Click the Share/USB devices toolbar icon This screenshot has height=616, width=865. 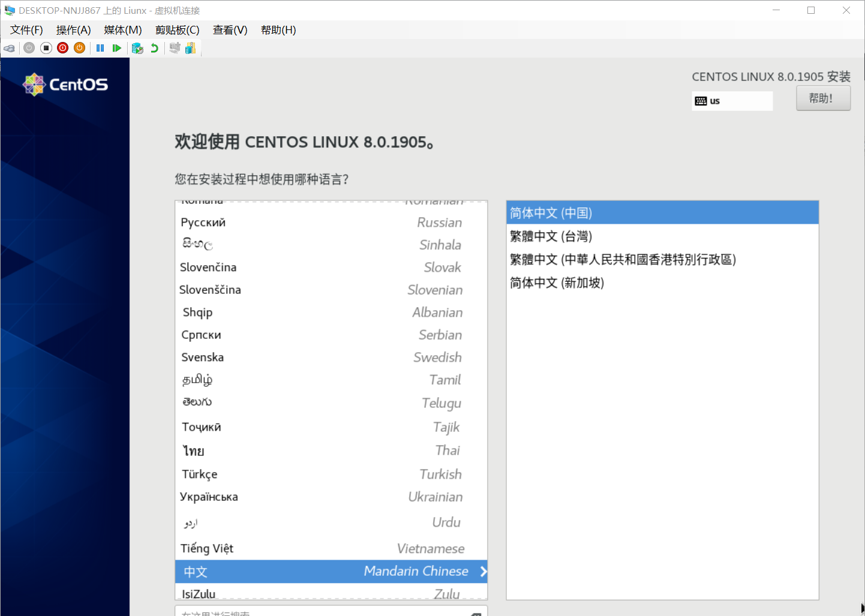(190, 48)
